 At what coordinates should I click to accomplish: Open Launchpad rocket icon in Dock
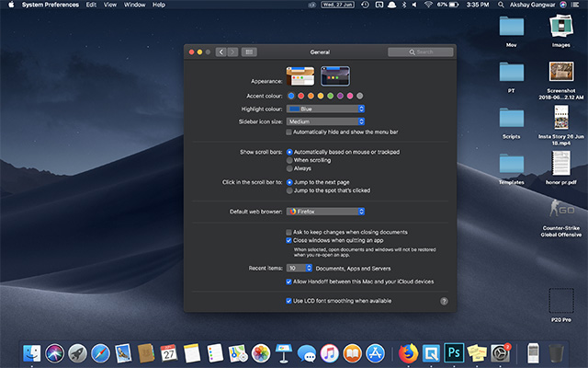(x=77, y=353)
